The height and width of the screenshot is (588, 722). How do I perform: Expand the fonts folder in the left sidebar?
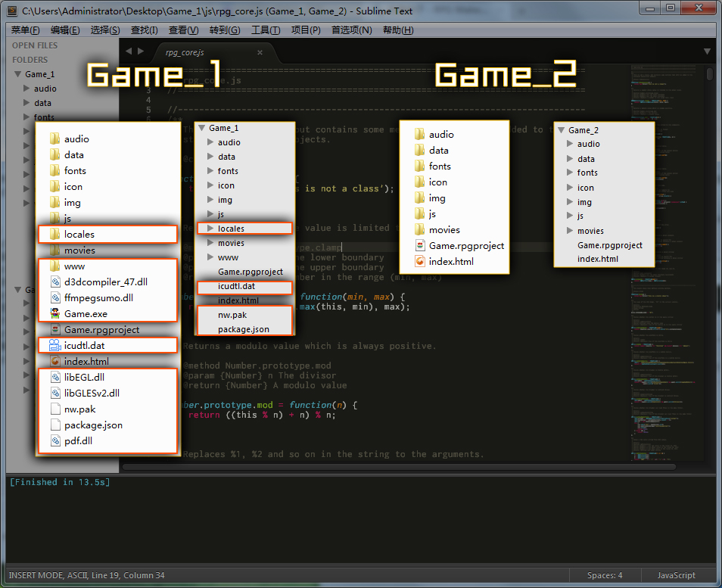pos(26,117)
